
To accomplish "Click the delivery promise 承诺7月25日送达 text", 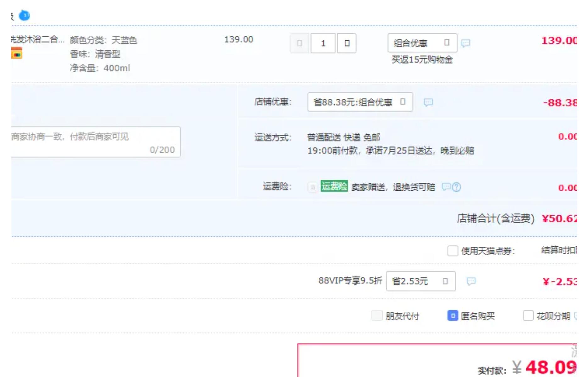I will tap(399, 151).
